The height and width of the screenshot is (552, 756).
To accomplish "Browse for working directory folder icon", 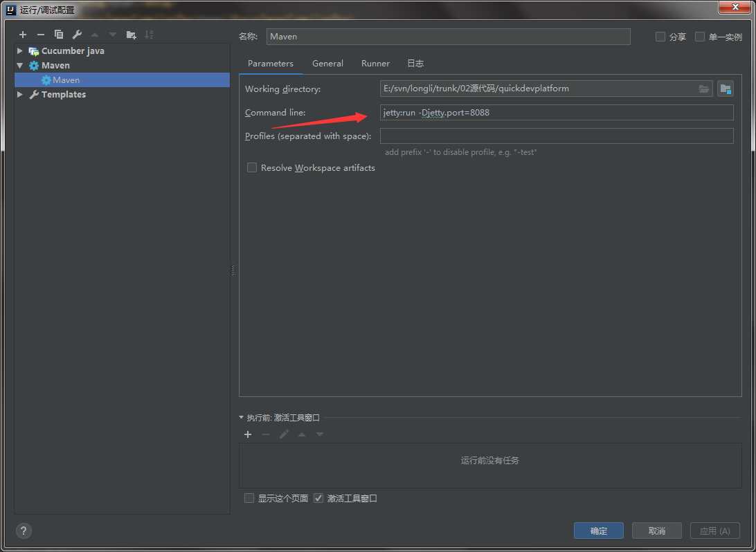I will (x=703, y=89).
